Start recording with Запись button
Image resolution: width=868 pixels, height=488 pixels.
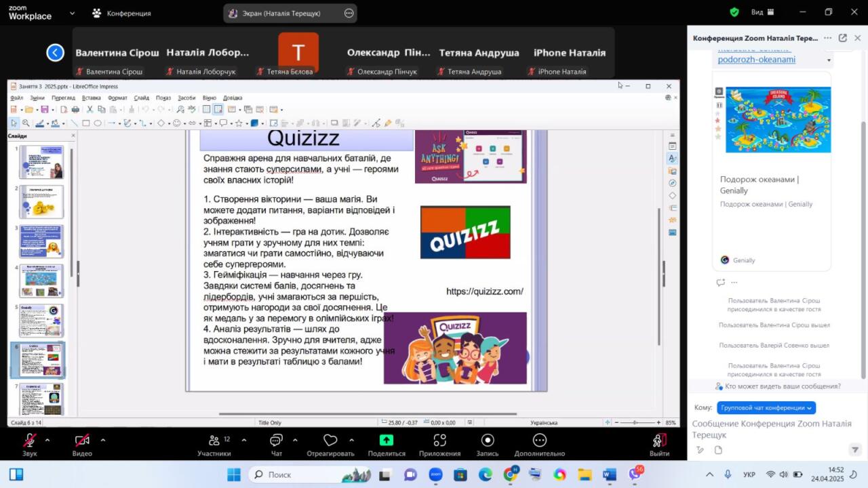(488, 444)
